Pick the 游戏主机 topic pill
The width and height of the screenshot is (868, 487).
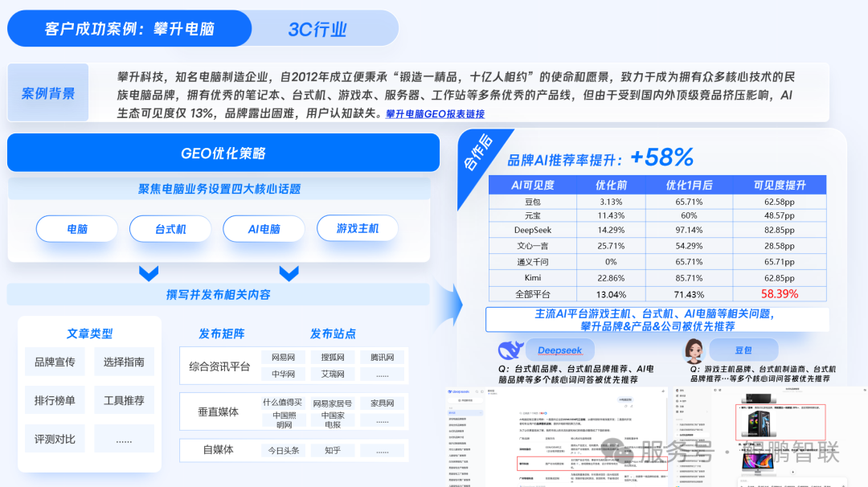click(x=358, y=228)
